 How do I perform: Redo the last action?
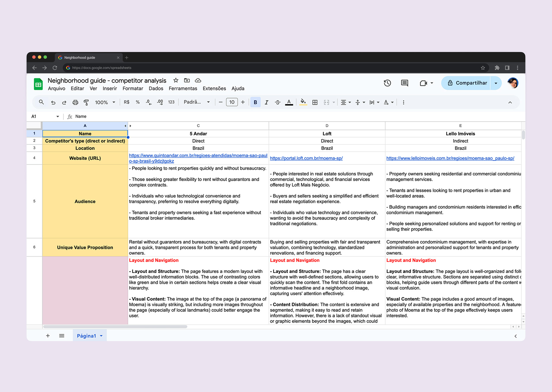64,102
